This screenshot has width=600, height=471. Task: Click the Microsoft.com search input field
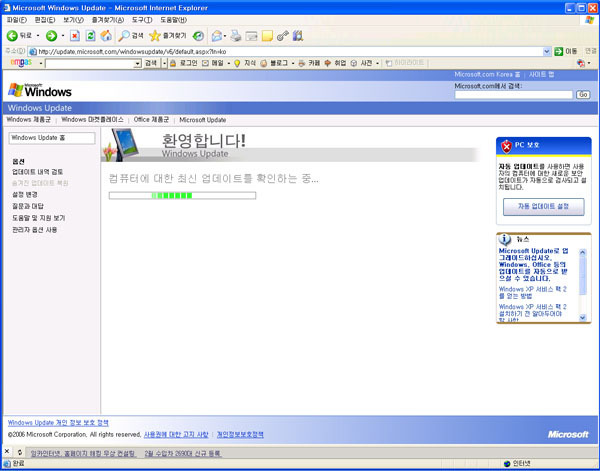click(x=514, y=95)
